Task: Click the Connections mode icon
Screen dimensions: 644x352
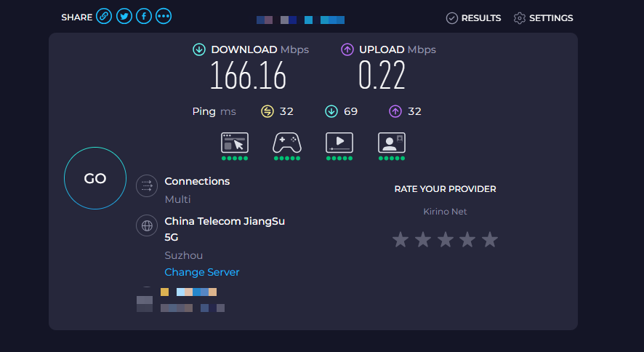Action: (147, 186)
